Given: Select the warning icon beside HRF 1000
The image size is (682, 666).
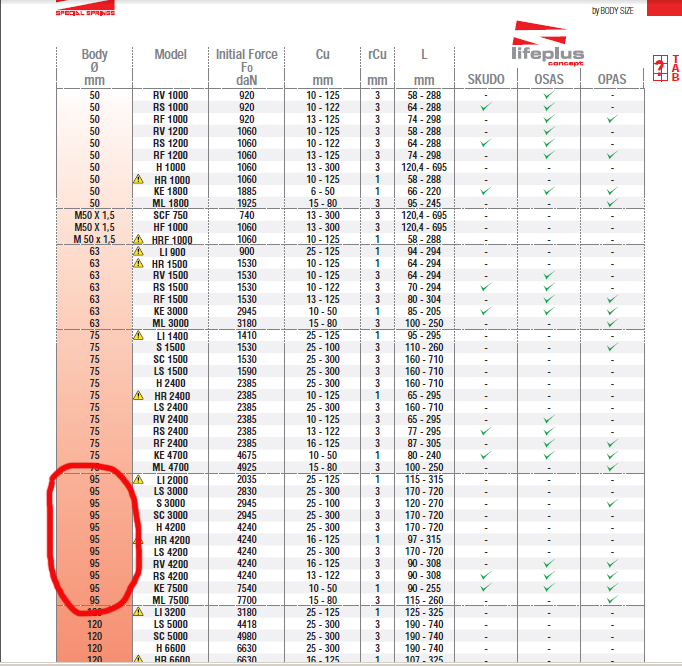Looking at the screenshot, I should coord(139,239).
